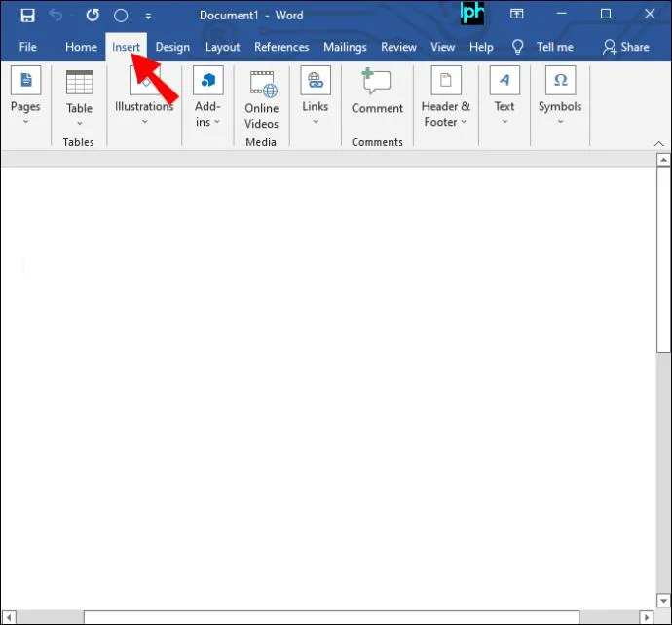Maximize the Word window

tap(606, 15)
